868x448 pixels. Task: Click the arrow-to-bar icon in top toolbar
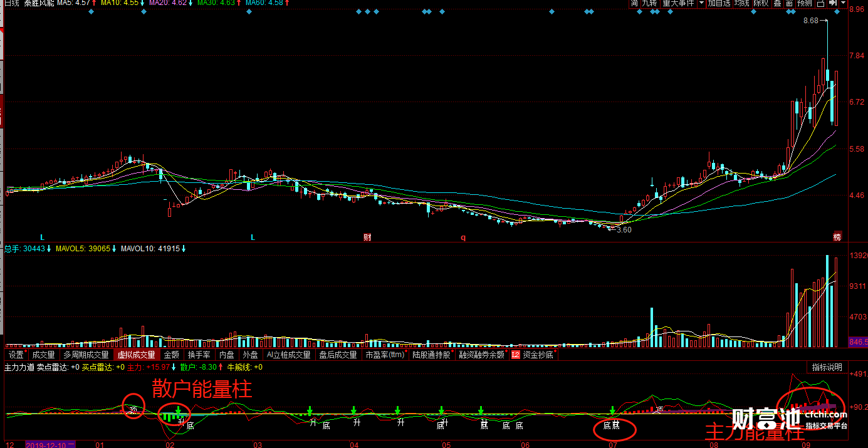coord(833,3)
